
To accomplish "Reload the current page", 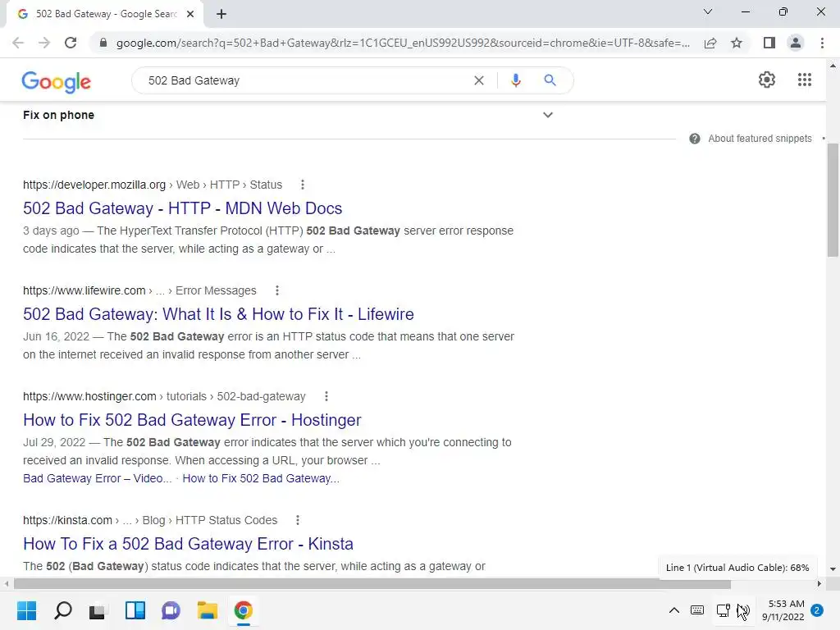I will point(71,43).
